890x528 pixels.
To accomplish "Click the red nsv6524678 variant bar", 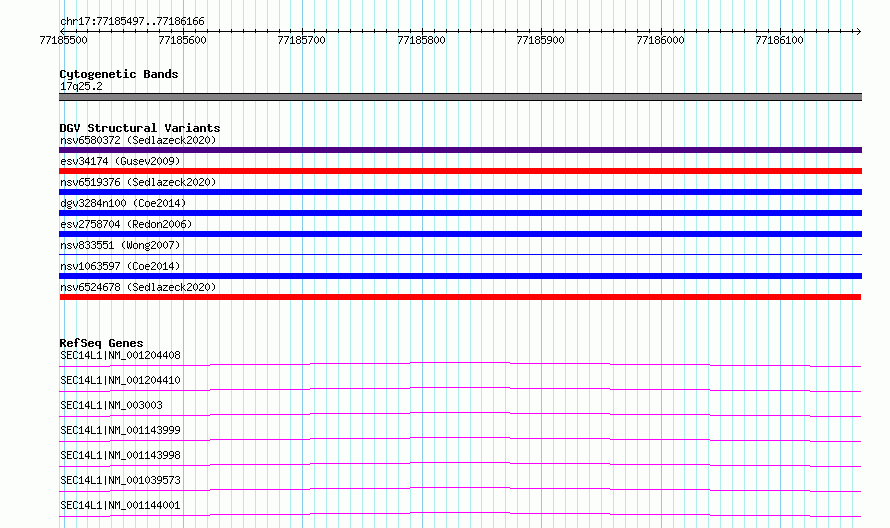I will pos(460,297).
